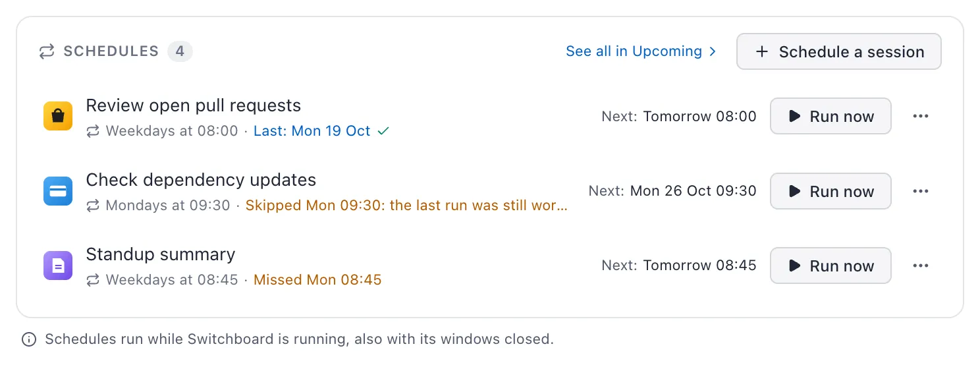This screenshot has width=980, height=365.
Task: Open the Last: Mon 19 Oct run link
Action: [312, 131]
